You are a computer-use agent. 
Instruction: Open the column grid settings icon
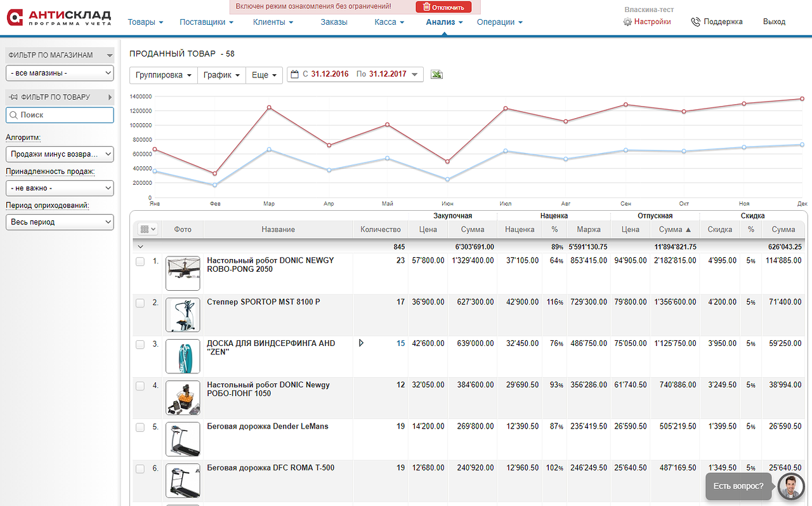pos(148,229)
